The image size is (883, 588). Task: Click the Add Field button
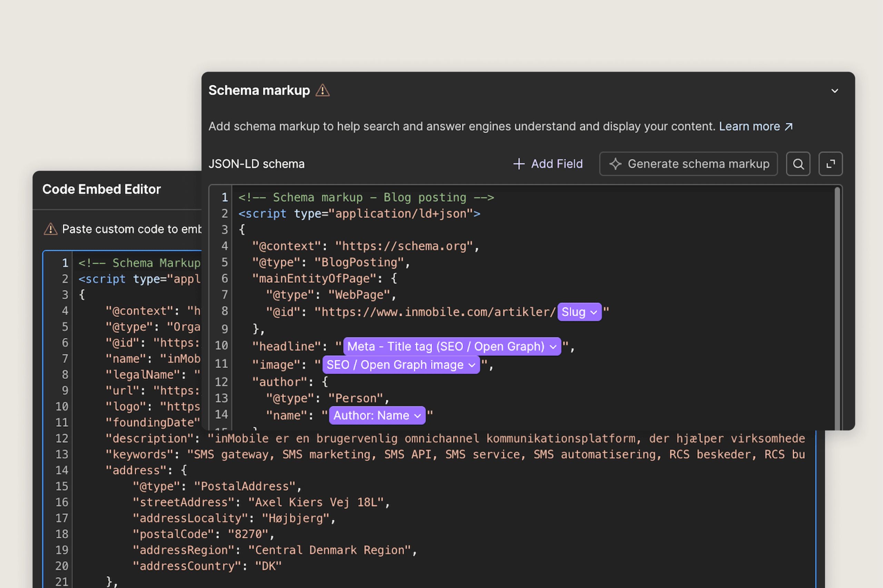548,164
